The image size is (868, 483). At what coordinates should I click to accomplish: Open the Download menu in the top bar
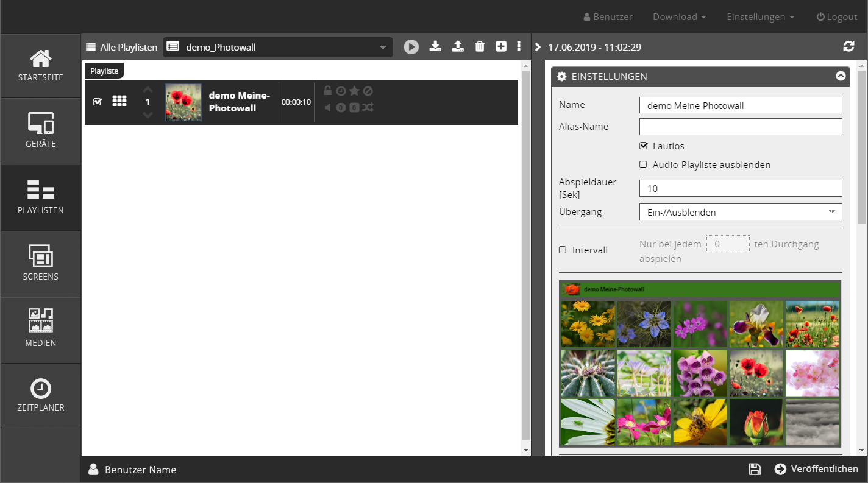point(679,17)
